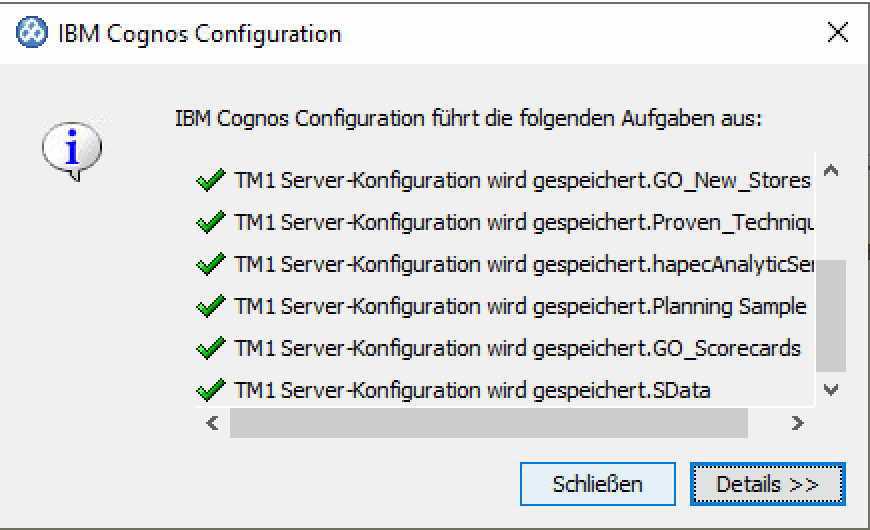Image resolution: width=870 pixels, height=530 pixels.
Task: Click the vertical scrollbar thumb
Action: tap(831, 315)
